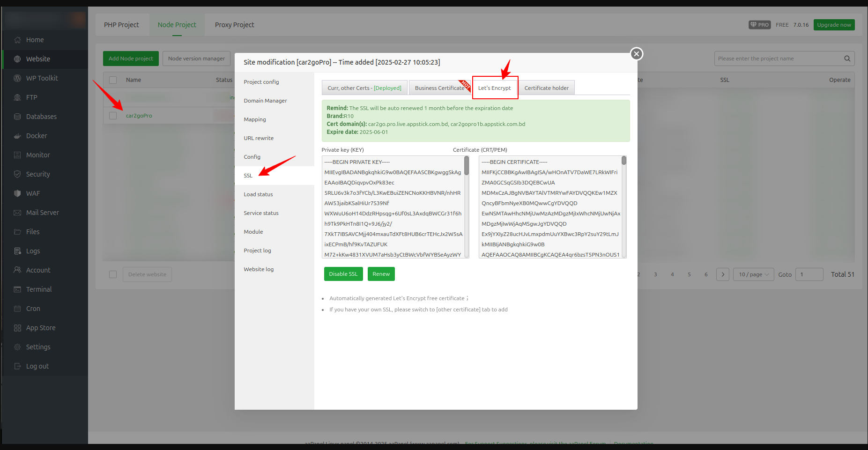Screen dimensions: 868x450
Task: Open Module section
Action: click(x=274, y=232)
